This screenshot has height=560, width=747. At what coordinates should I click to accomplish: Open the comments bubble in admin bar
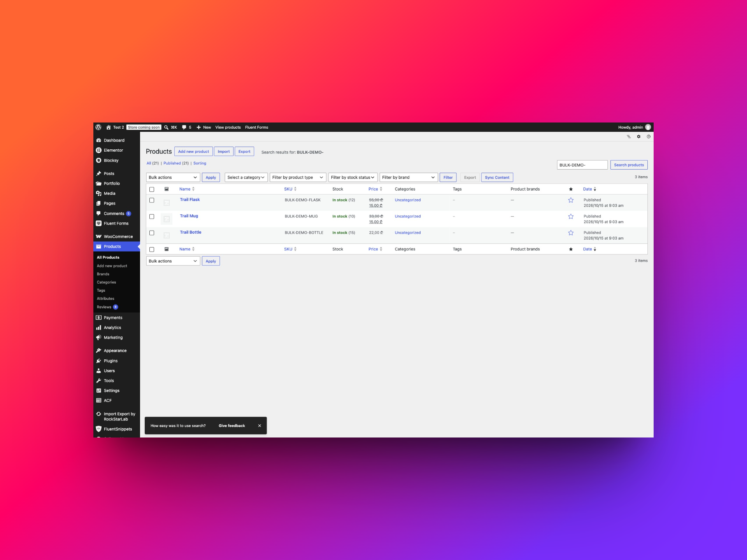click(x=184, y=127)
